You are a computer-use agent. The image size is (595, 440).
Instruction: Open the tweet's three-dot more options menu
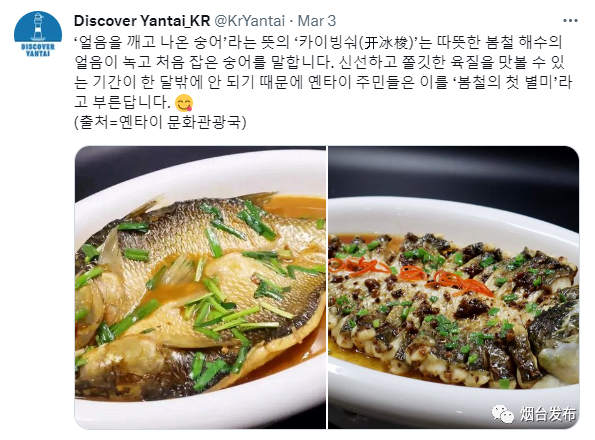570,20
